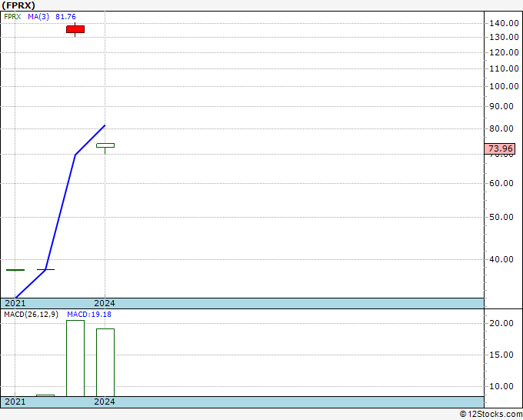523x420 pixels.
Task: Click the black doji candle near 37
Action: tap(45, 269)
